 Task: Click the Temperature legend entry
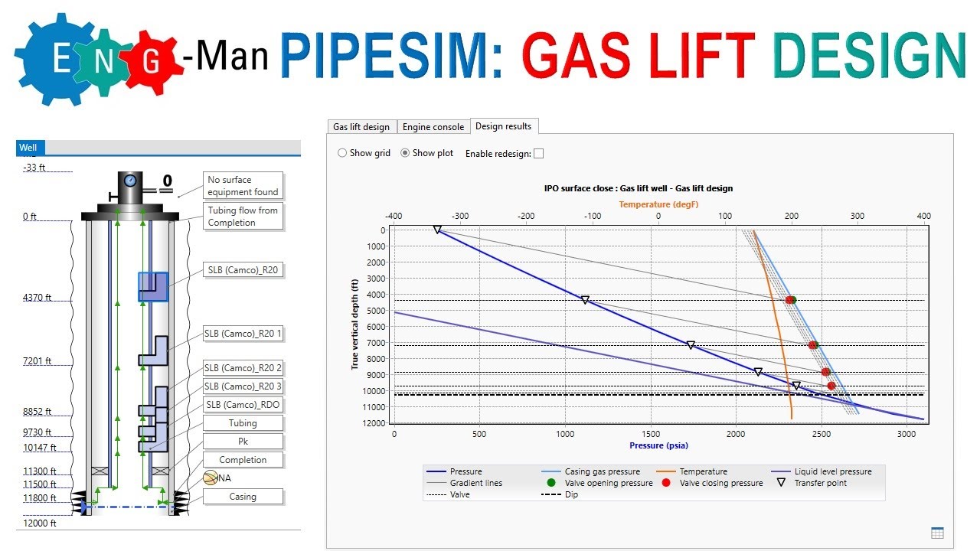click(x=691, y=471)
